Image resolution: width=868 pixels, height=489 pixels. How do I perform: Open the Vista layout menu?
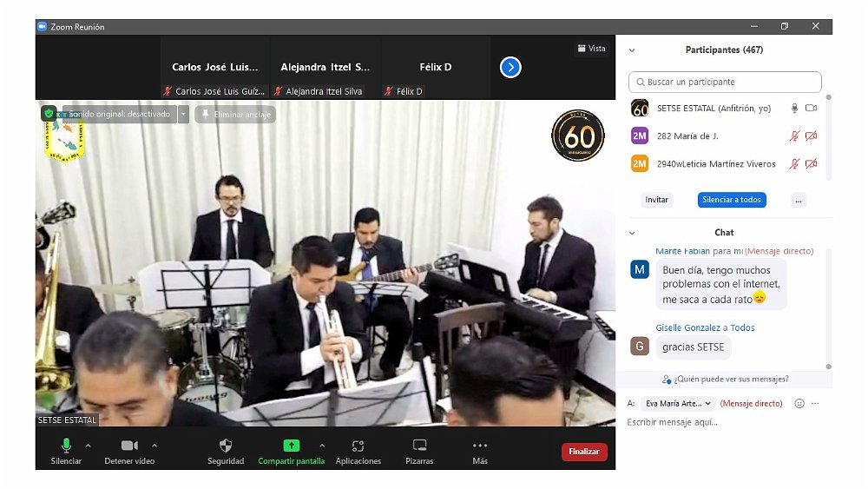pos(592,49)
